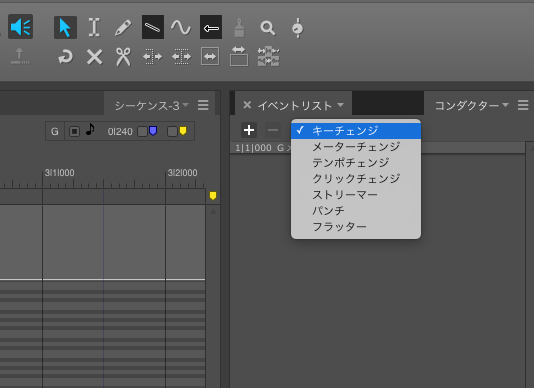
Task: Open the sequence editor hamburger menu
Action: click(x=203, y=105)
